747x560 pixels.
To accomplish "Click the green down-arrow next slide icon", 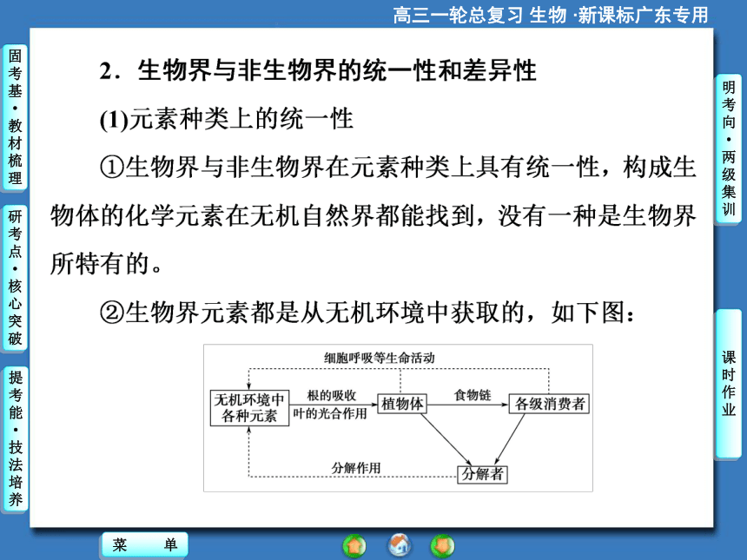I will (443, 546).
